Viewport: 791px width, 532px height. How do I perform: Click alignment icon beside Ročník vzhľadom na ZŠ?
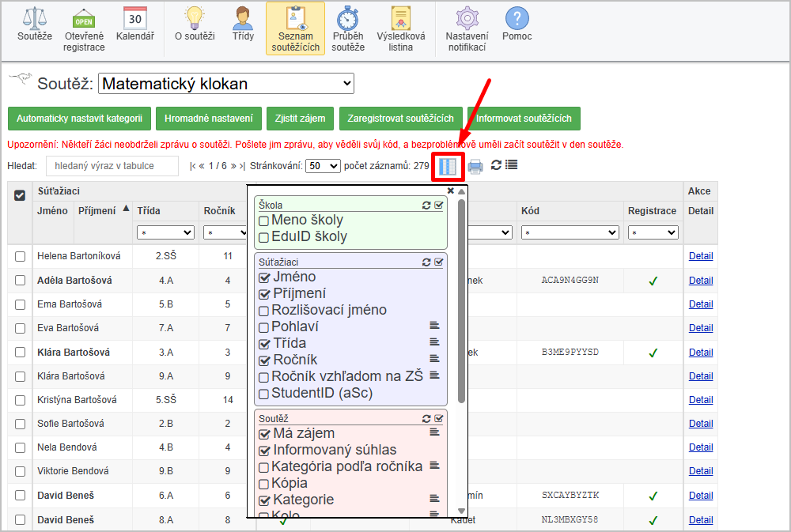[x=434, y=375]
